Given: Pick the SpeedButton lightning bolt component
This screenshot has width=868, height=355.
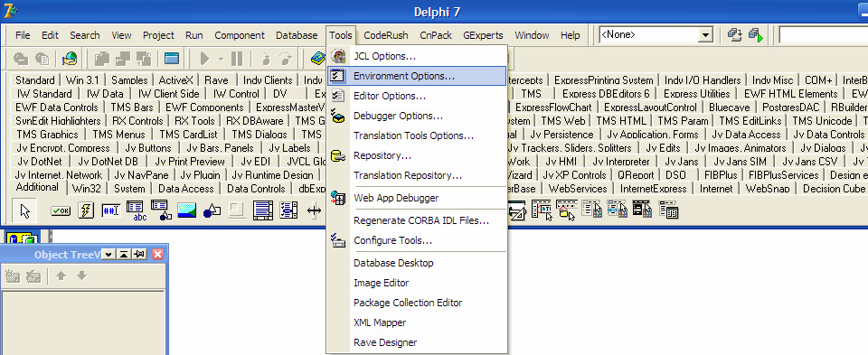Looking at the screenshot, I should [86, 210].
